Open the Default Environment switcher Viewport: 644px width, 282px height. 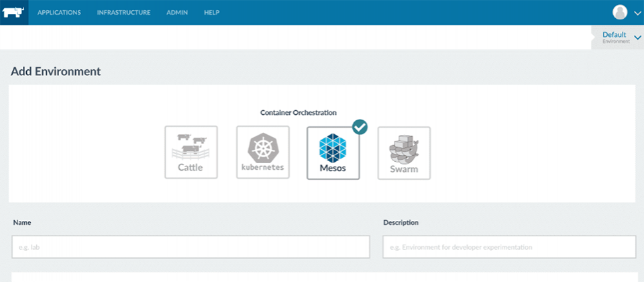(x=618, y=38)
